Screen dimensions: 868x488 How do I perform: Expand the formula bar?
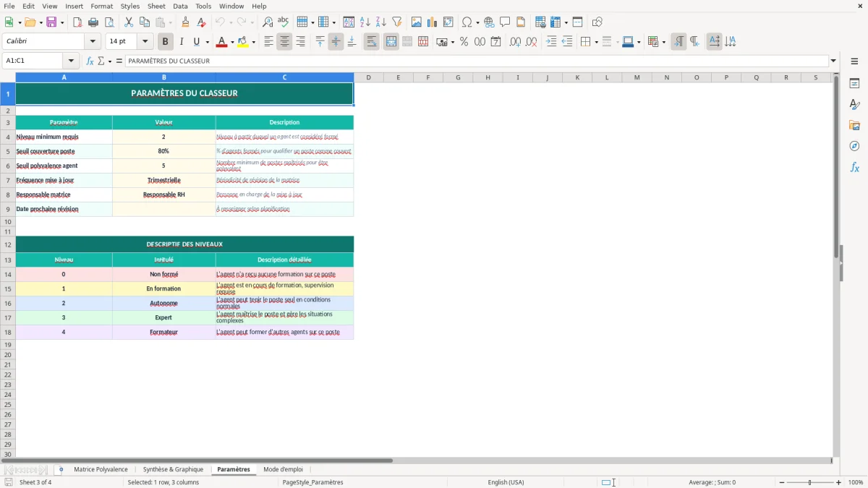click(x=833, y=61)
